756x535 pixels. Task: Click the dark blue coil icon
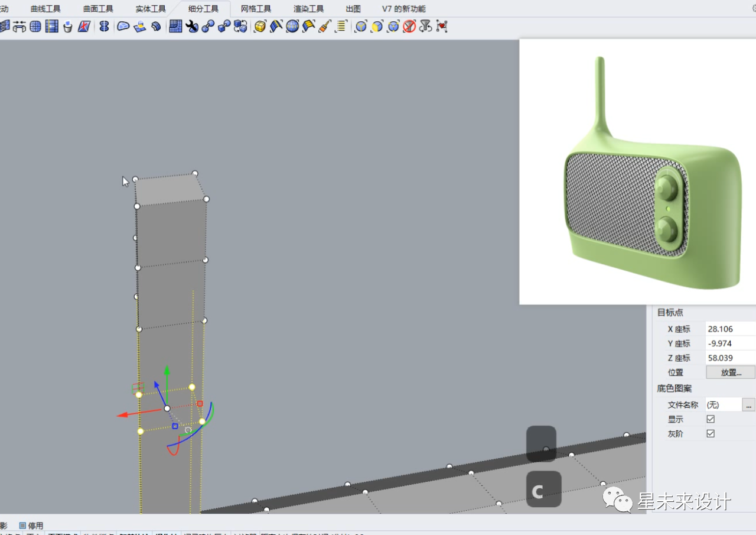[x=157, y=26]
